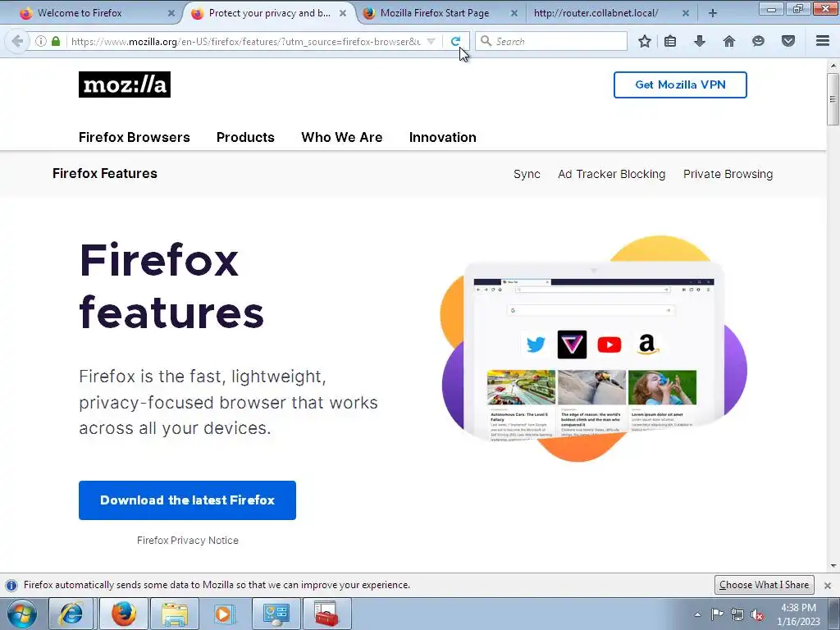Viewport: 840px width, 630px height.
Task: Open the red toolbox app in taskbar
Action: point(326,614)
